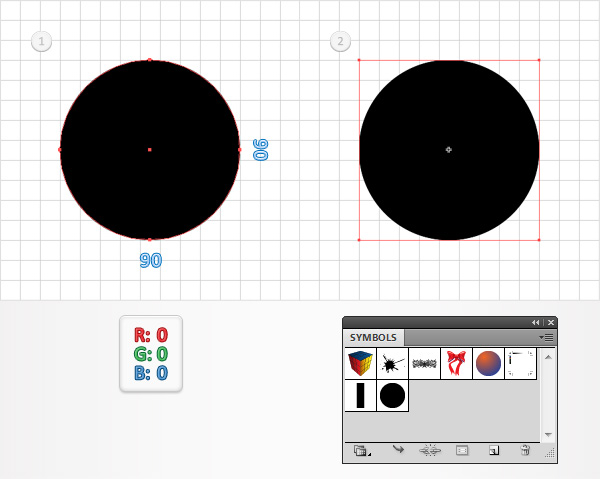Image resolution: width=600 pixels, height=479 pixels.
Task: Select the grunge vector pack symbol
Action: [x=424, y=363]
